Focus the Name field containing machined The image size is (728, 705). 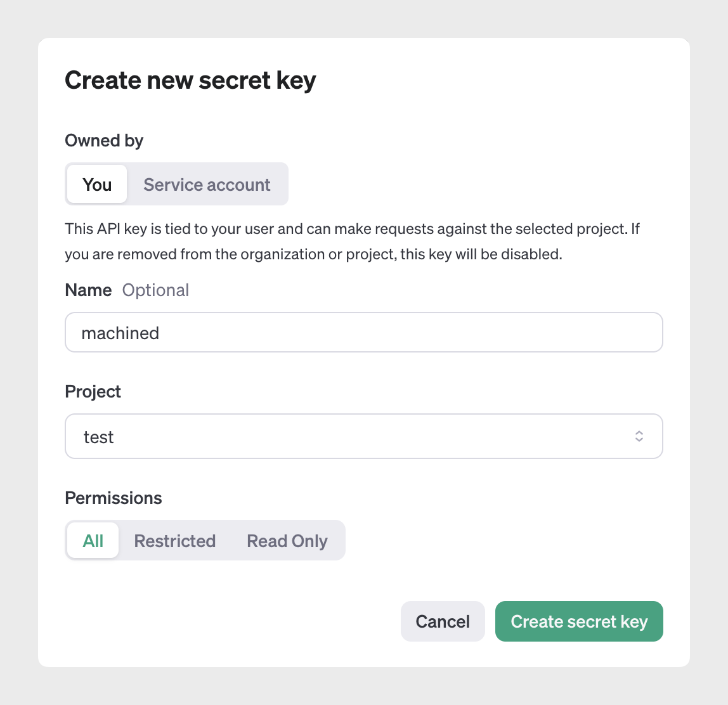tap(363, 332)
